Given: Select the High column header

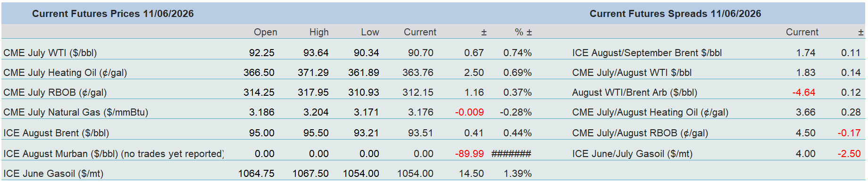Looking at the screenshot, I should pyautogui.click(x=319, y=32).
